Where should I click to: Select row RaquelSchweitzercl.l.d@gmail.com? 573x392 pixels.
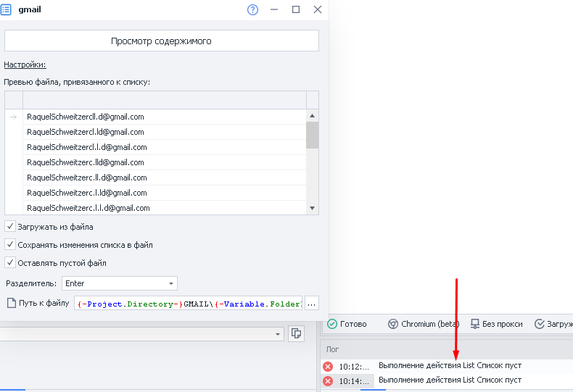pyautogui.click(x=165, y=147)
